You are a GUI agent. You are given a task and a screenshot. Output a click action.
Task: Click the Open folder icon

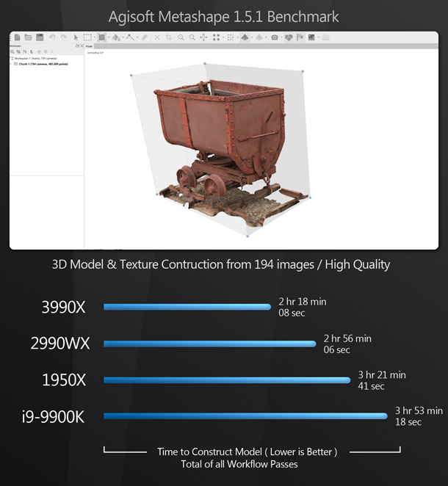pos(28,37)
